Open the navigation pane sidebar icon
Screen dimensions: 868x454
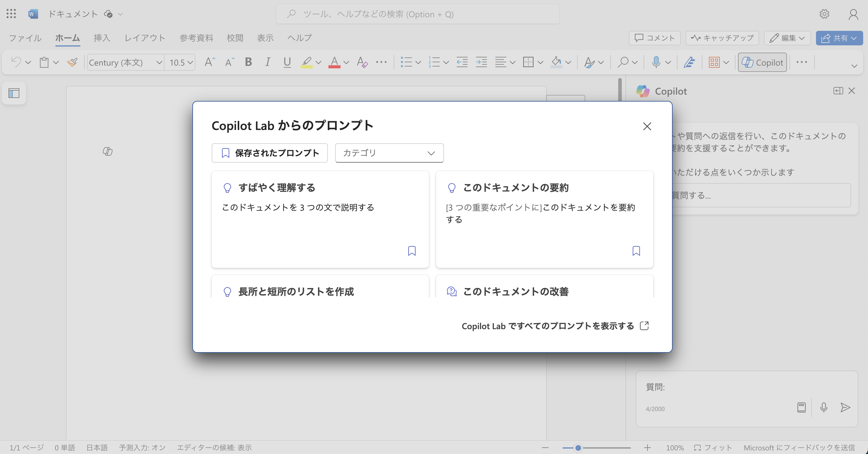point(14,93)
